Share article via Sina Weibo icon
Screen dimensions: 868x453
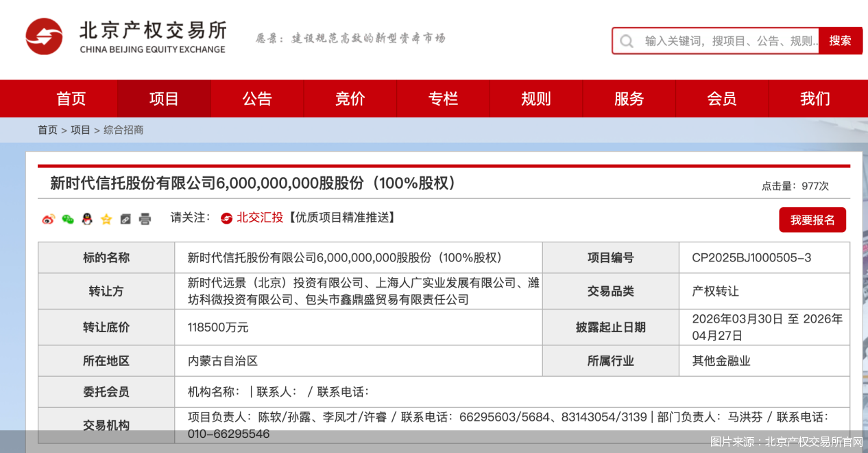click(x=48, y=219)
